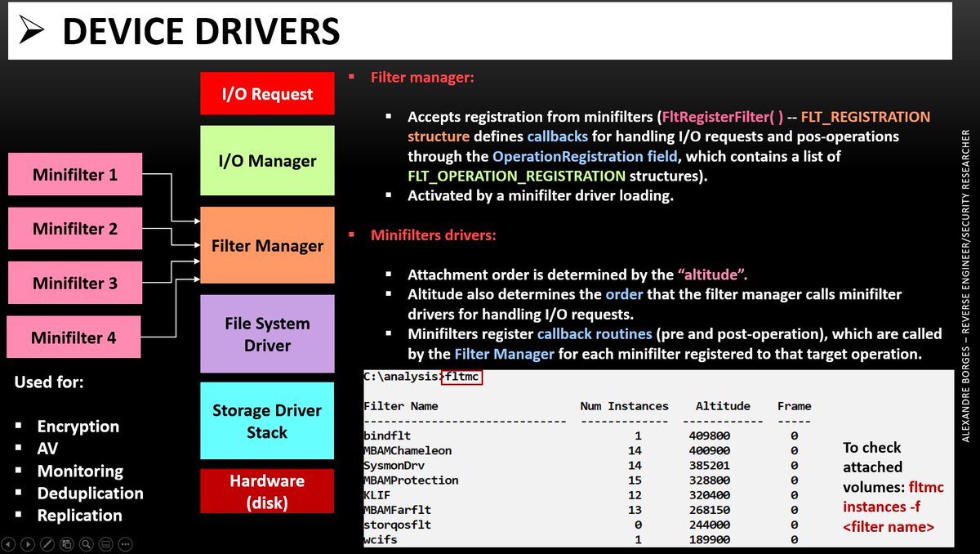Click the SysmonDrv filter name

pos(394,465)
